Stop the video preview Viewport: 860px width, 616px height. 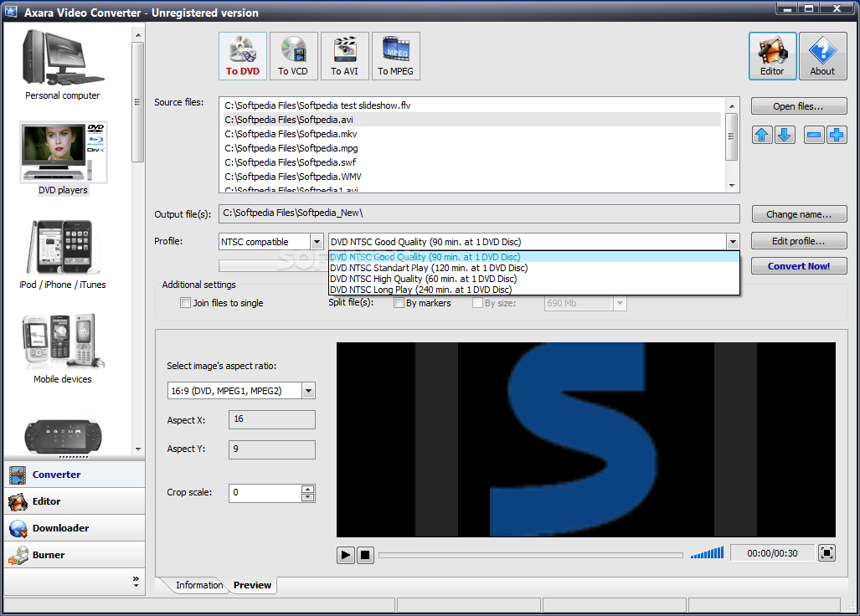point(365,555)
